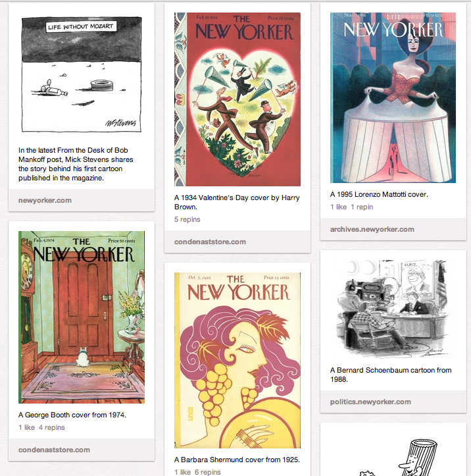Click the Mick Stevens cartoon description text
This screenshot has height=476, width=471.
pyautogui.click(x=76, y=164)
